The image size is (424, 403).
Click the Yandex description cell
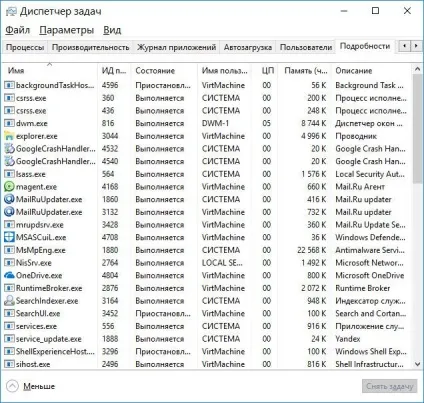[x=348, y=339]
